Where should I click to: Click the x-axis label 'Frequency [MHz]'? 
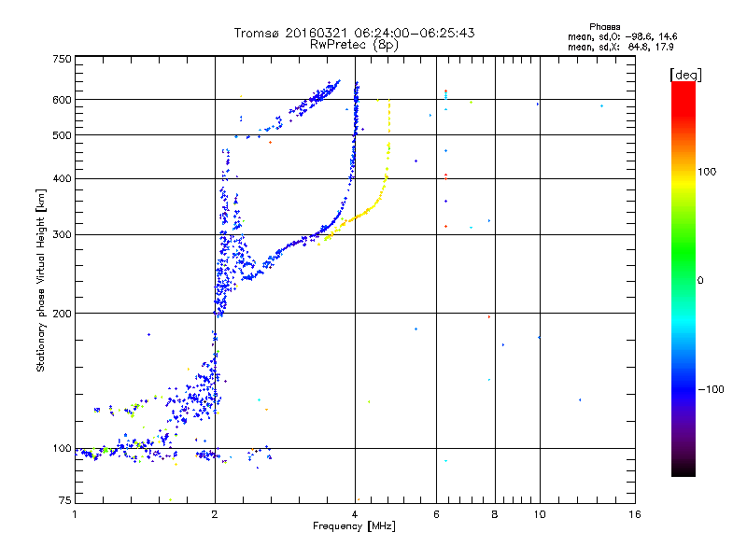(354, 526)
